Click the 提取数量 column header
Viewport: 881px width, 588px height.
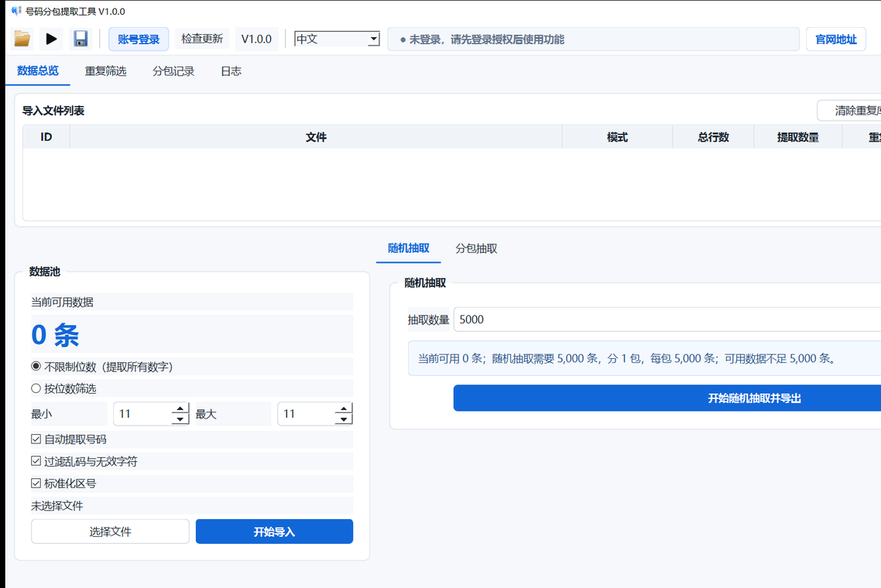(798, 137)
